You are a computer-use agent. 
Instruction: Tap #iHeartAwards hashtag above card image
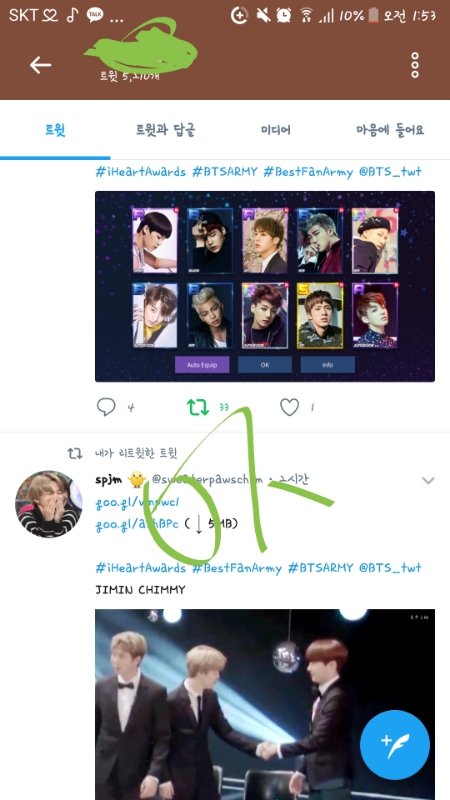140,172
